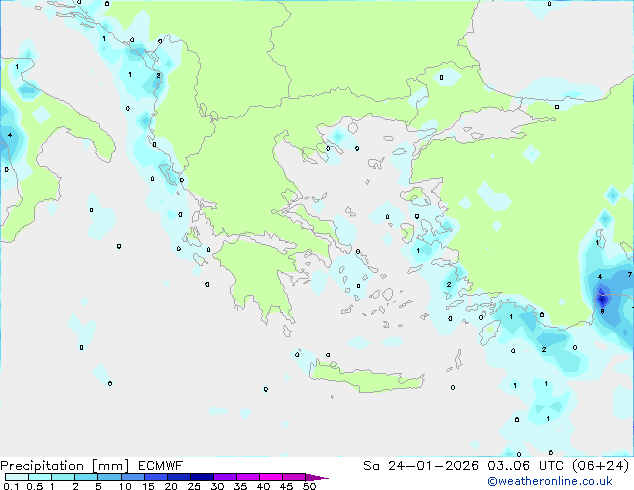Select the 30–35 mm purple legend swatch

[x=224, y=477]
